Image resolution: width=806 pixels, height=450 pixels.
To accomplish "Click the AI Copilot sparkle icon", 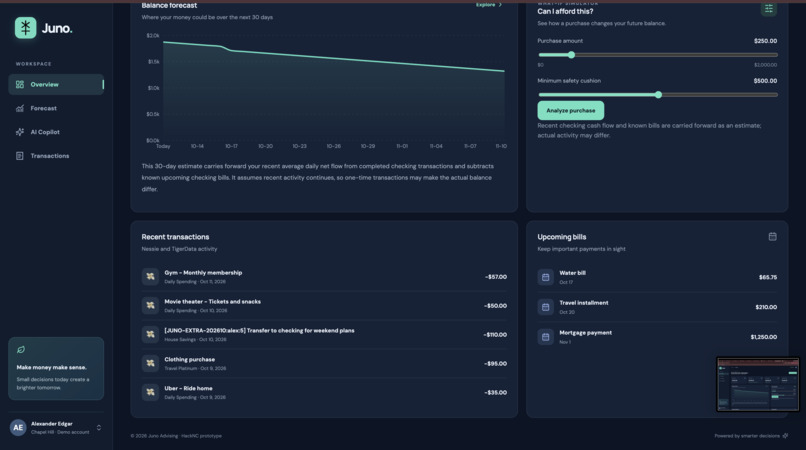I will tap(20, 132).
